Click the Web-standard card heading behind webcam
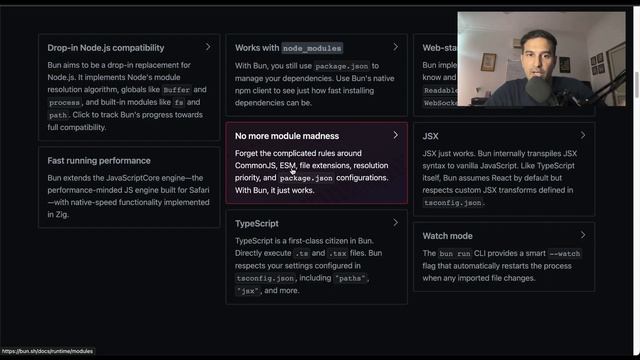Screen dimensions: 640x360 click(440, 48)
